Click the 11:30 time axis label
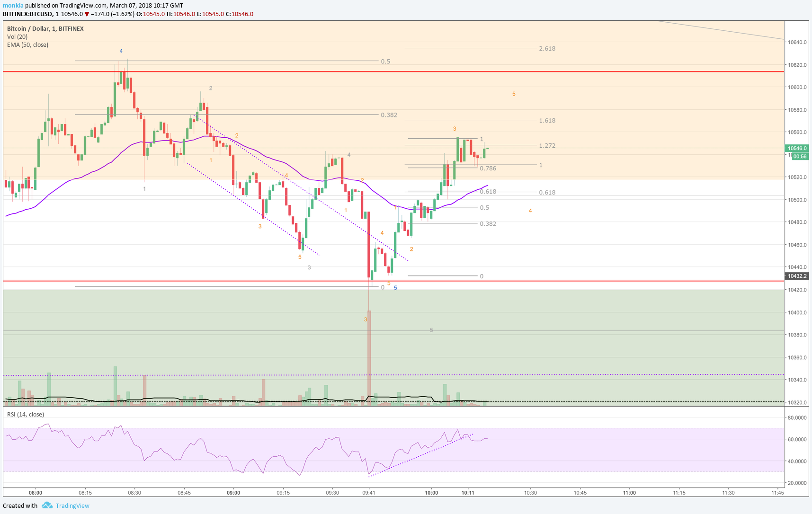The image size is (812, 514). [x=728, y=493]
